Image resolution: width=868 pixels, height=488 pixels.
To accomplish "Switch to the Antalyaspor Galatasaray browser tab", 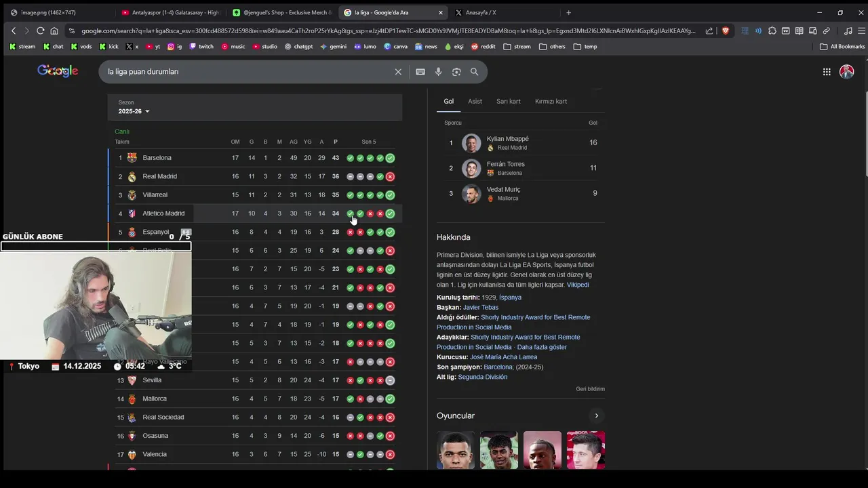I will pyautogui.click(x=170, y=12).
